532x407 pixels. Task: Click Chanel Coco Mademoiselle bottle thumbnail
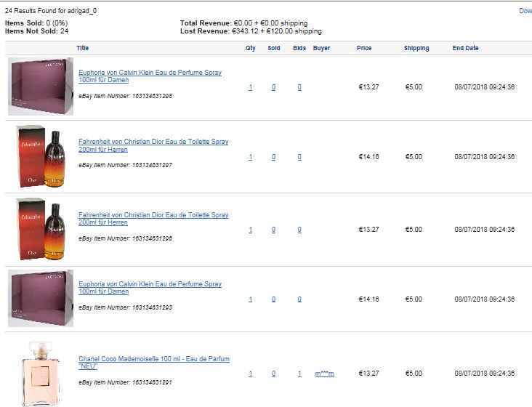tap(41, 373)
